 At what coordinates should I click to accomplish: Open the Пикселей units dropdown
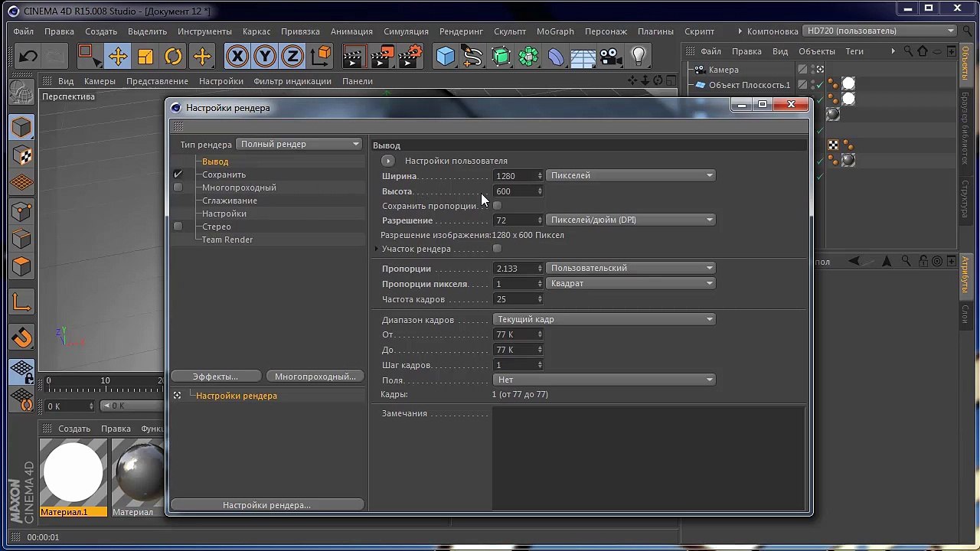tap(631, 175)
